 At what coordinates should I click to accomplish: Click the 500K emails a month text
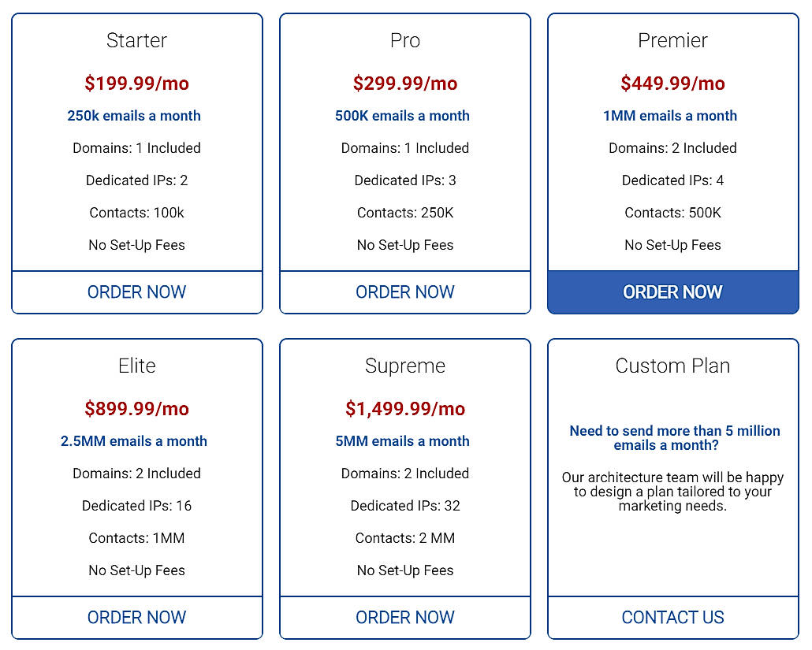coord(403,115)
